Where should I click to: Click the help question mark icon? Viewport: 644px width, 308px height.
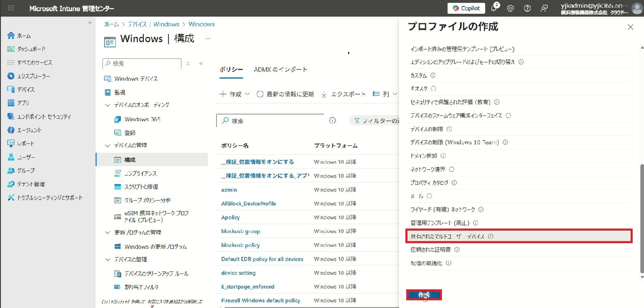[527, 8]
